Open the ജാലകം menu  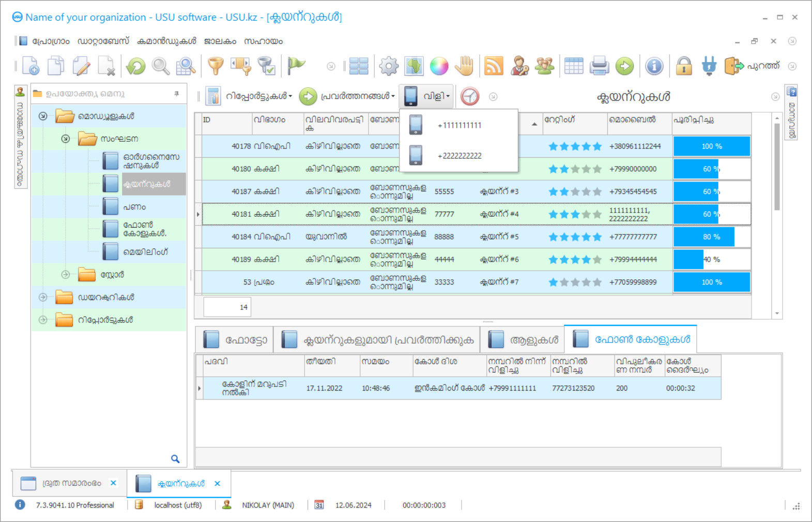[x=220, y=41]
